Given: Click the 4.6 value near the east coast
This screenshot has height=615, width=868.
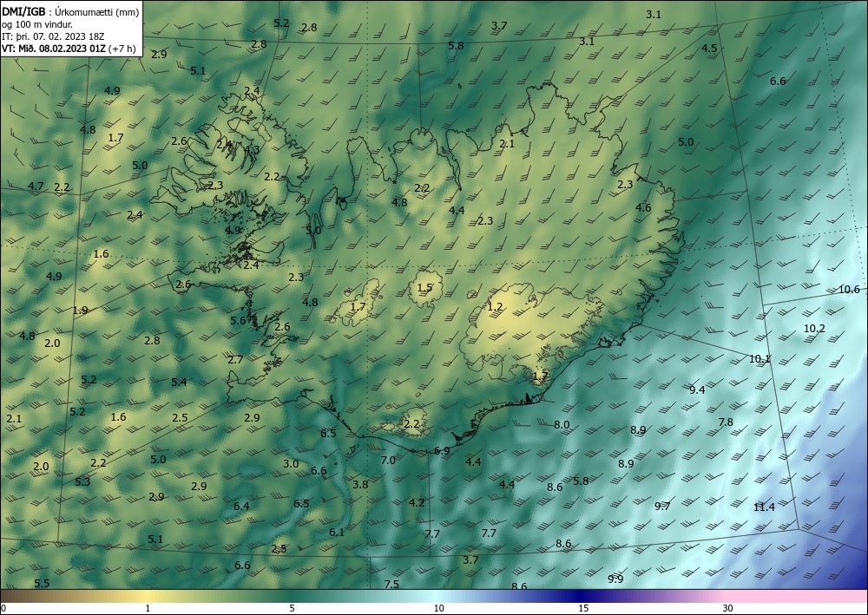Looking at the screenshot, I should [643, 208].
